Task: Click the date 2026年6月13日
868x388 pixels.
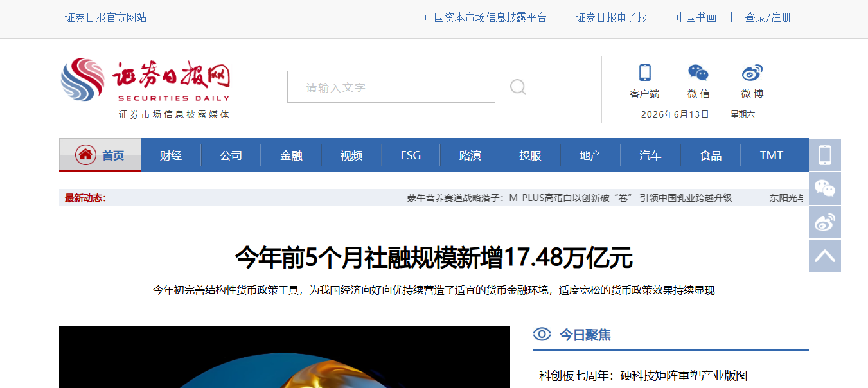Action: tap(675, 114)
